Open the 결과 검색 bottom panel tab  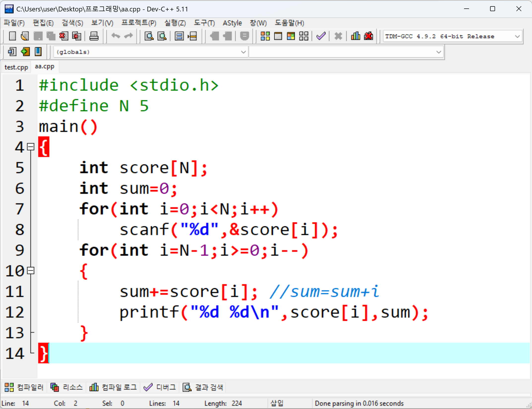[x=203, y=387]
